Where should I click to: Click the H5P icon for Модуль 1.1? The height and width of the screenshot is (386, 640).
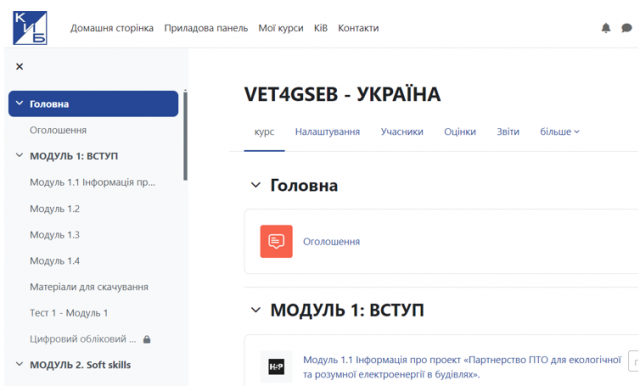pos(276,366)
